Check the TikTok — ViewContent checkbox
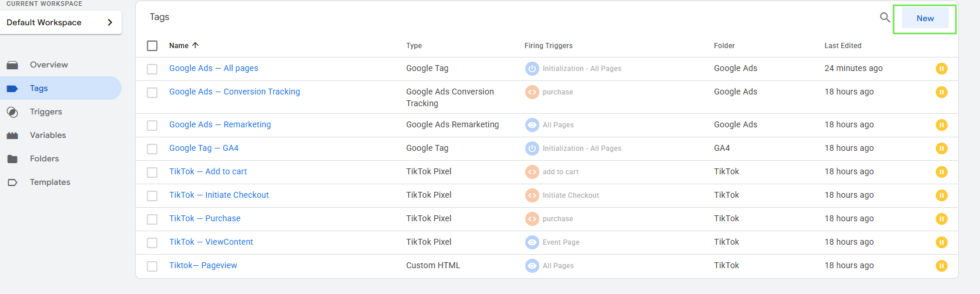This screenshot has width=980, height=294. click(x=152, y=243)
